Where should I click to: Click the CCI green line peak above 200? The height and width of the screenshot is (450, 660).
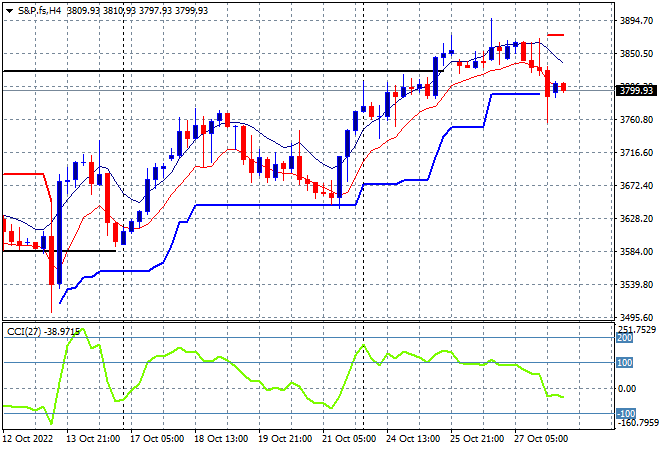tap(82, 330)
